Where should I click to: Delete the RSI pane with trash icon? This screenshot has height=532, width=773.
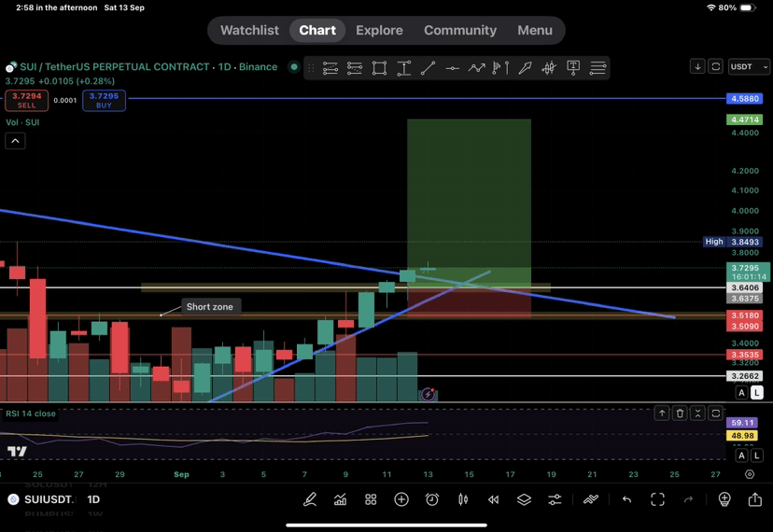coord(680,413)
